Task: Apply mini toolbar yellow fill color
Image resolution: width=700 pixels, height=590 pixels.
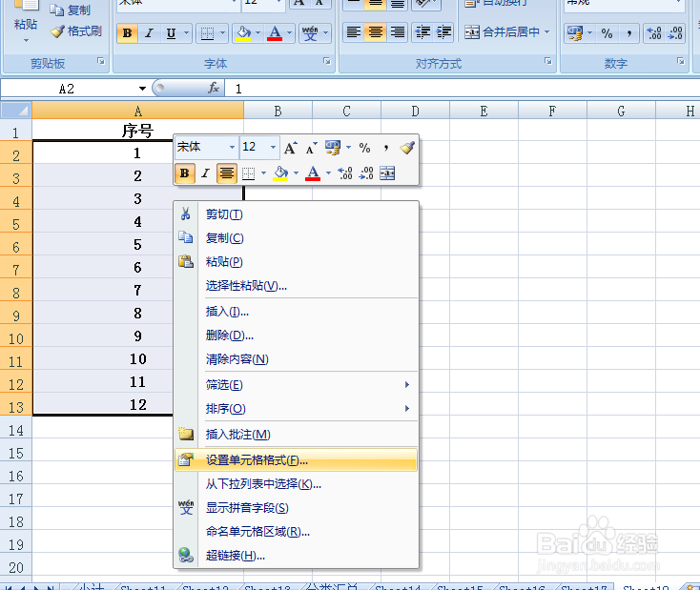Action: [x=280, y=173]
